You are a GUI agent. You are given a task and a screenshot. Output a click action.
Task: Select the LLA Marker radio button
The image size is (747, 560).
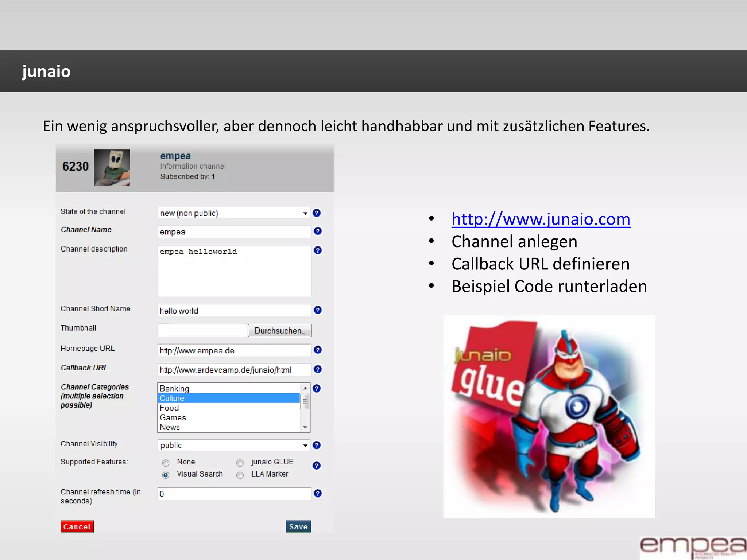tap(240, 475)
